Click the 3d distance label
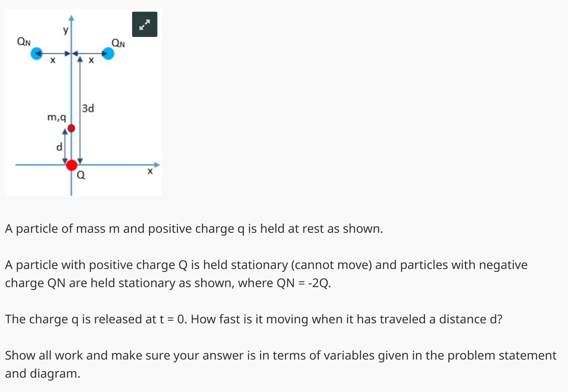The width and height of the screenshot is (568, 392). 88,108
